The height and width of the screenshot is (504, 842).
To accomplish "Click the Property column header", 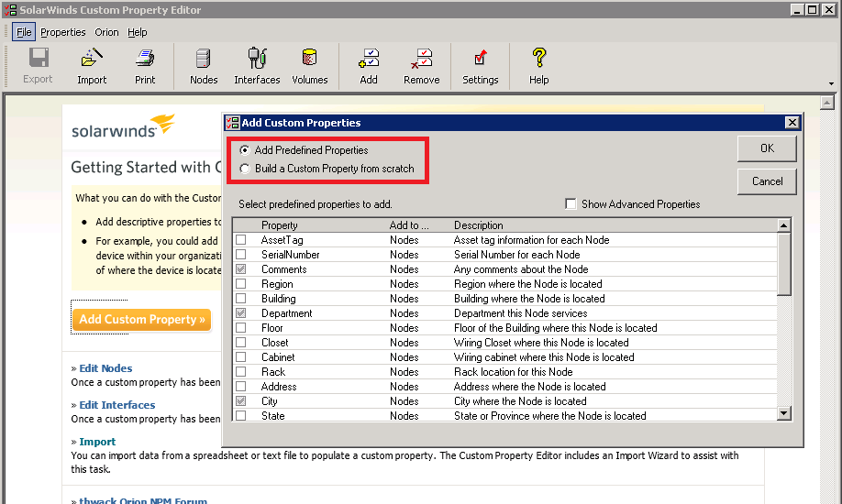I will click(279, 225).
